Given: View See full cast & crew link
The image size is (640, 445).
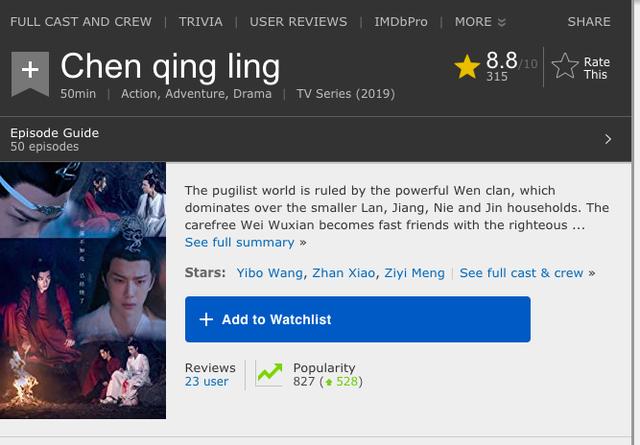Looking at the screenshot, I should point(521,272).
